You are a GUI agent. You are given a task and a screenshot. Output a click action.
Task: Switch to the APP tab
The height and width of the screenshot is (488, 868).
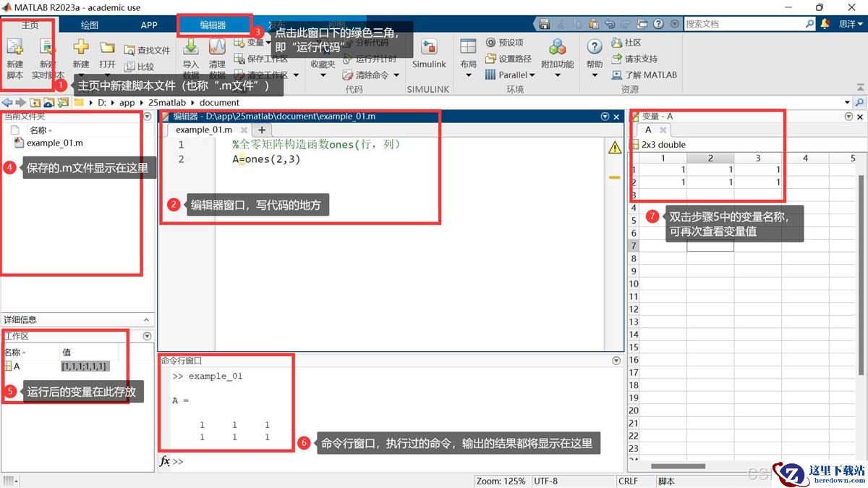pos(149,25)
